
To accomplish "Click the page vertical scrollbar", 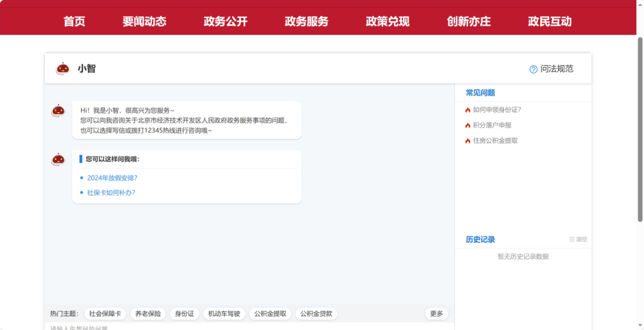I will pyautogui.click(x=640, y=129).
